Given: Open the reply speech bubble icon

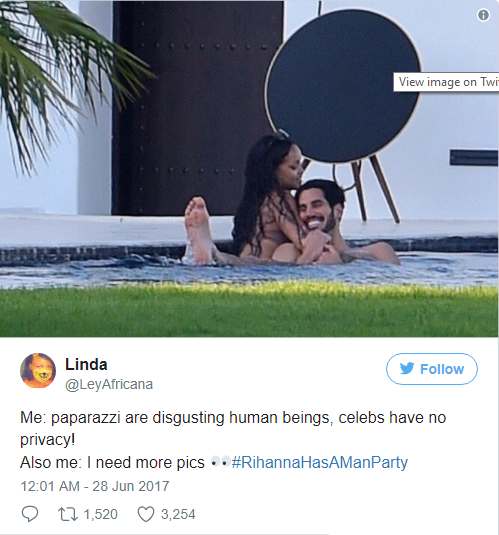Looking at the screenshot, I should click(x=30, y=514).
